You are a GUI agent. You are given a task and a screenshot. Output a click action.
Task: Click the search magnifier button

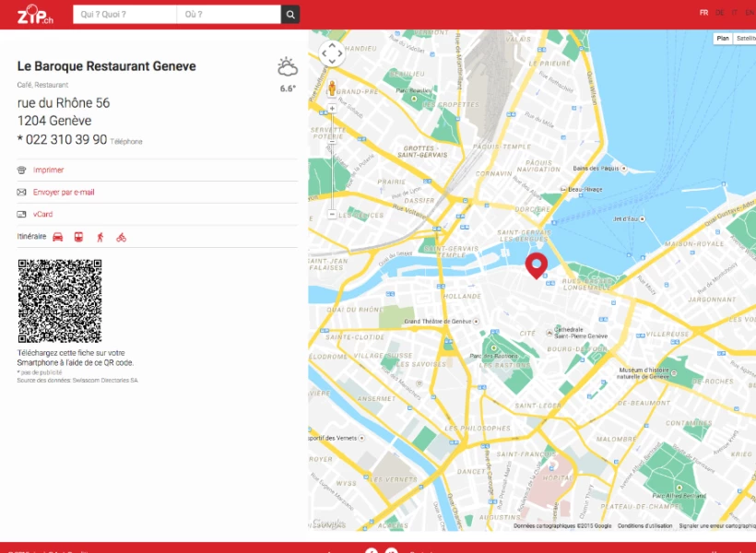(x=290, y=15)
